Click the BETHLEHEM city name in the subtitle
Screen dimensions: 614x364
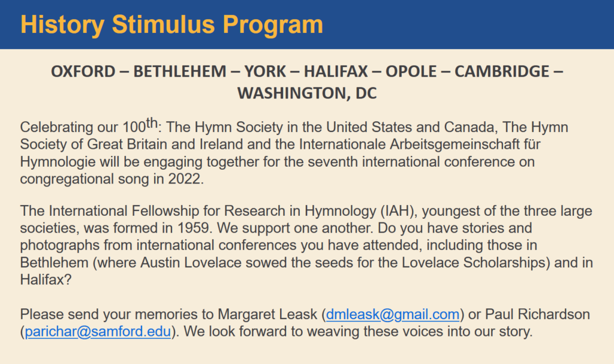click(x=180, y=71)
